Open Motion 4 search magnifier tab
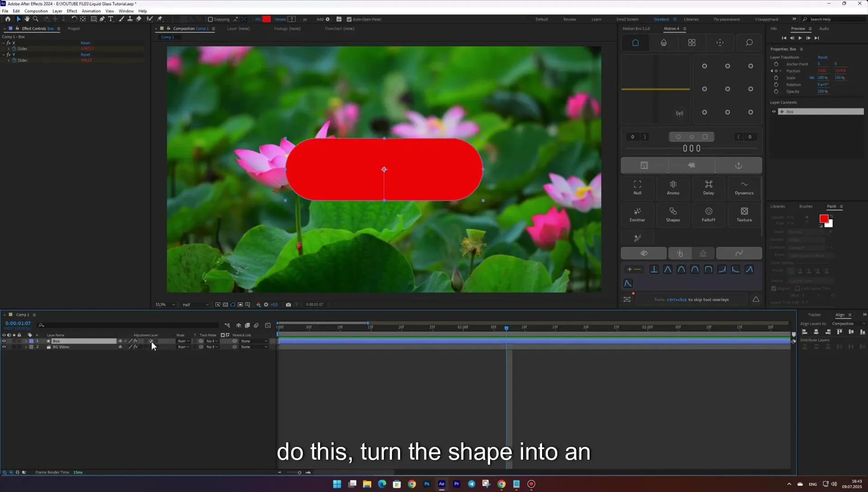Image resolution: width=868 pixels, height=492 pixels. [x=749, y=43]
